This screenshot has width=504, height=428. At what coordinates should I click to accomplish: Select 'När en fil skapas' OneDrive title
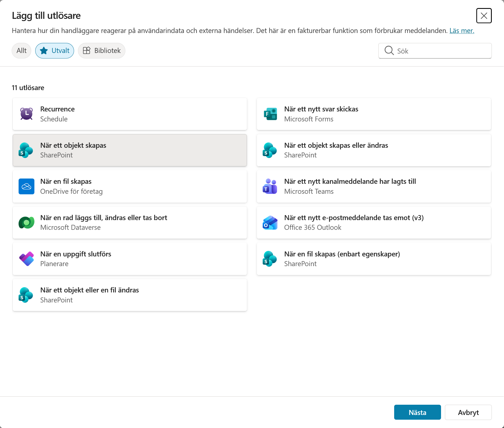click(66, 182)
